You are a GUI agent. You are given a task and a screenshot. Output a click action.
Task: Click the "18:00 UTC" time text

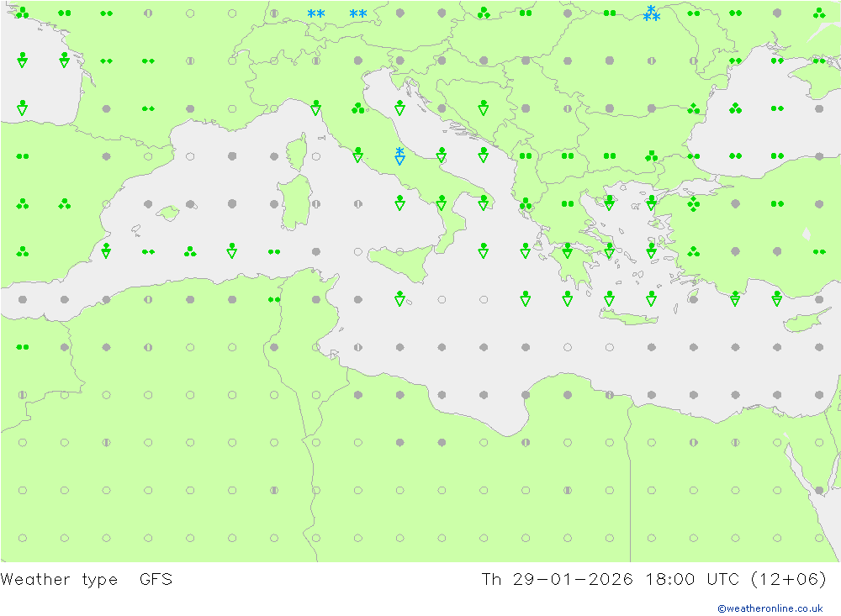[x=692, y=580]
